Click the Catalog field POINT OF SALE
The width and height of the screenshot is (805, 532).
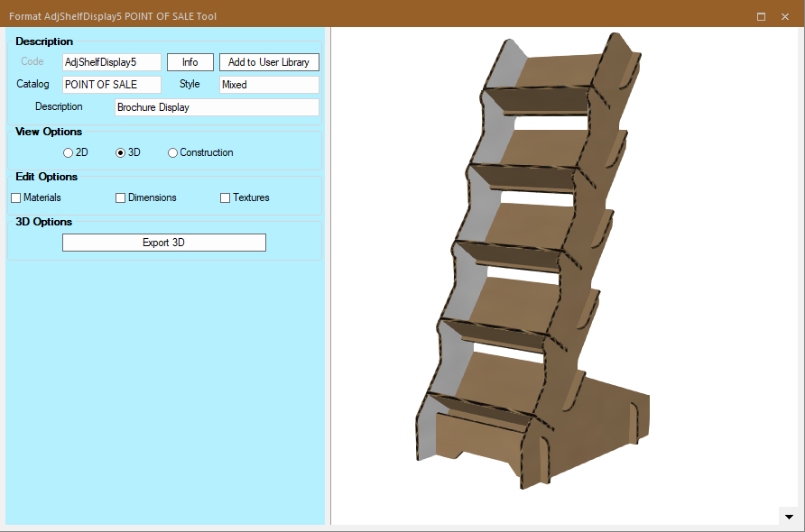click(111, 85)
